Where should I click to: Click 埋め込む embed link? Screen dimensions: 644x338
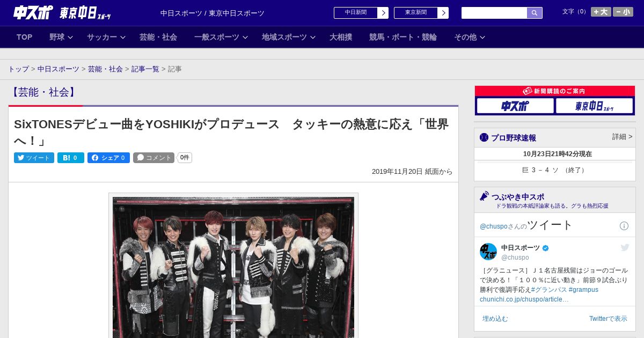click(495, 319)
